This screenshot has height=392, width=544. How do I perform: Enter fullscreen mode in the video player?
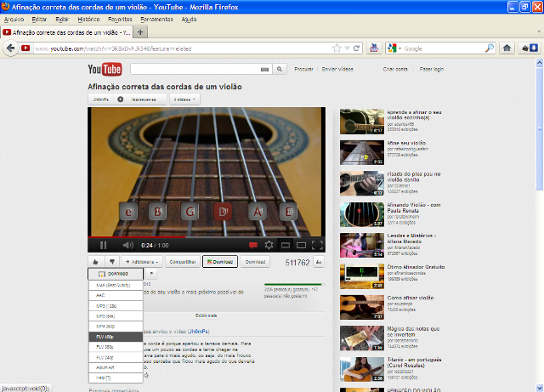pyautogui.click(x=317, y=246)
